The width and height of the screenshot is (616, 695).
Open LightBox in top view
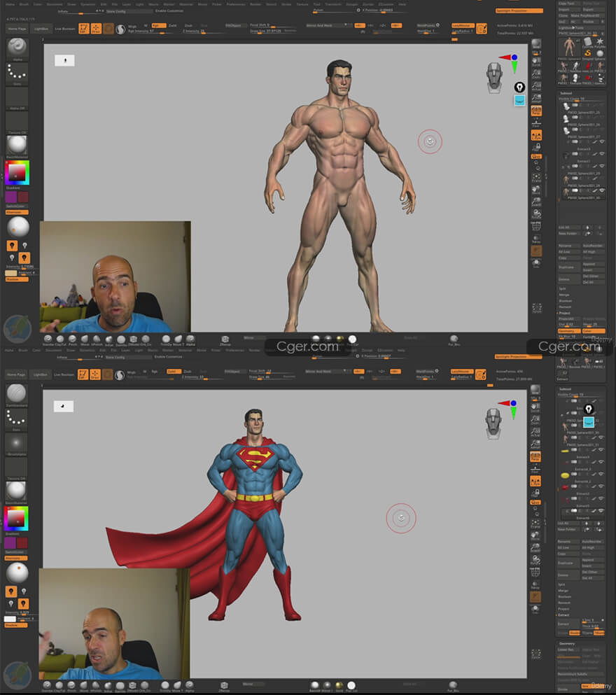(41, 29)
